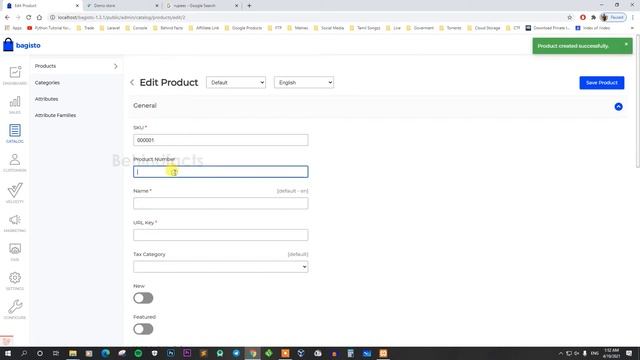Toggle the New product switch
The height and width of the screenshot is (360, 640).
pyautogui.click(x=143, y=298)
